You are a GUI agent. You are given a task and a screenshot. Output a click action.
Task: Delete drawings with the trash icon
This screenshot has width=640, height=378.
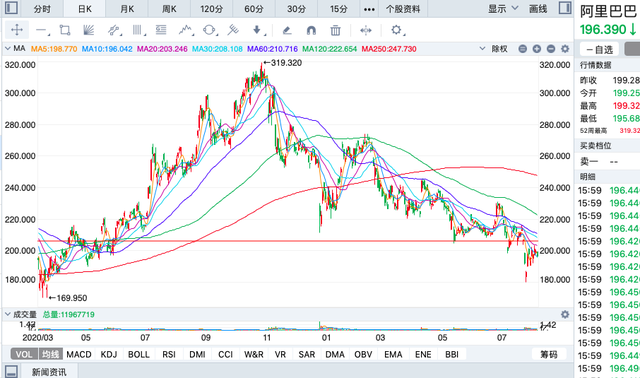[x=335, y=30]
